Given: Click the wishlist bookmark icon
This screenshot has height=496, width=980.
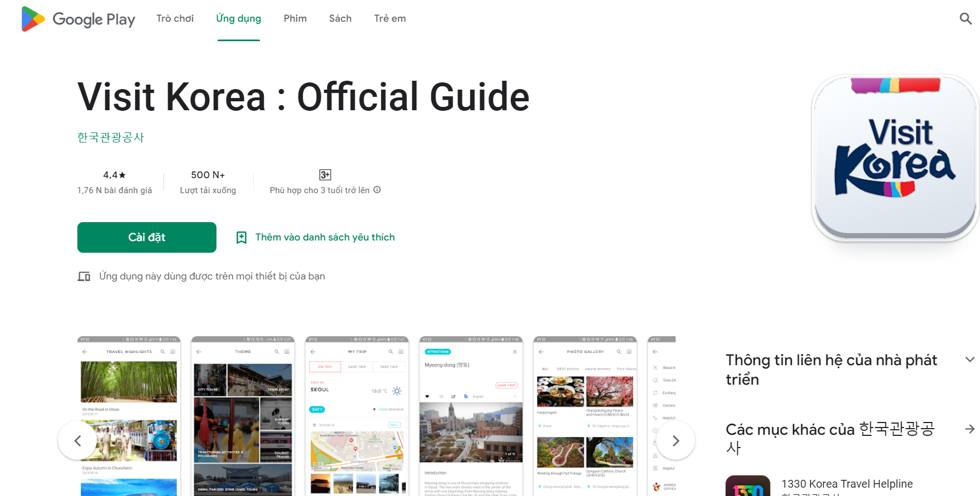Looking at the screenshot, I should (x=242, y=238).
